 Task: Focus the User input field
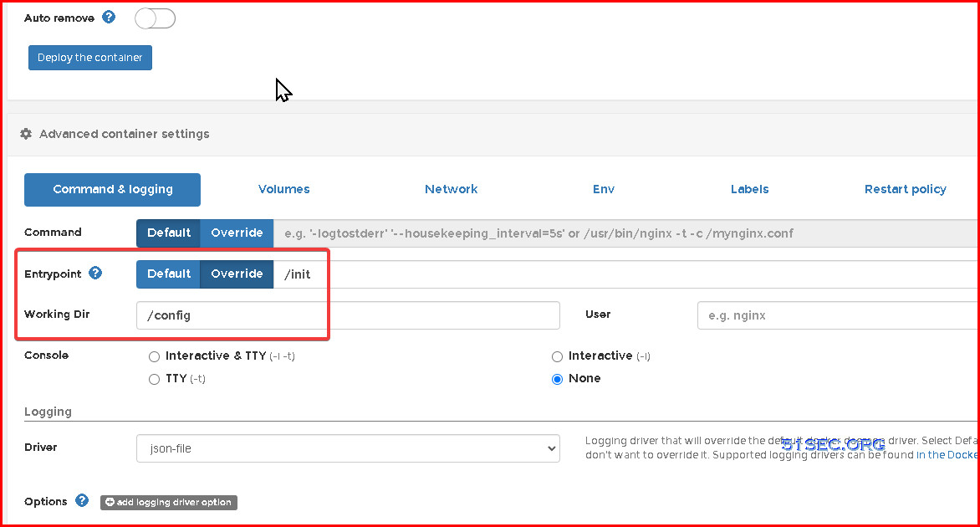[838, 315]
